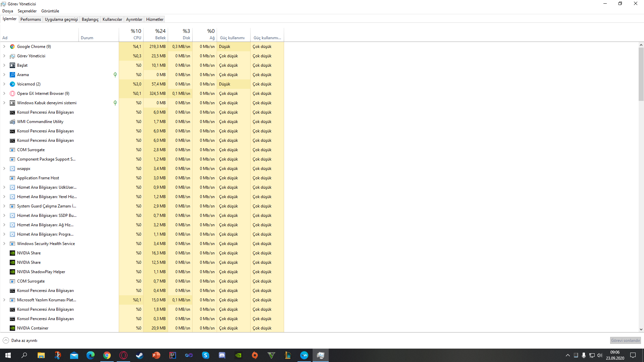Click the Google Chrome process icon
The width and height of the screenshot is (644, 362).
[x=12, y=47]
